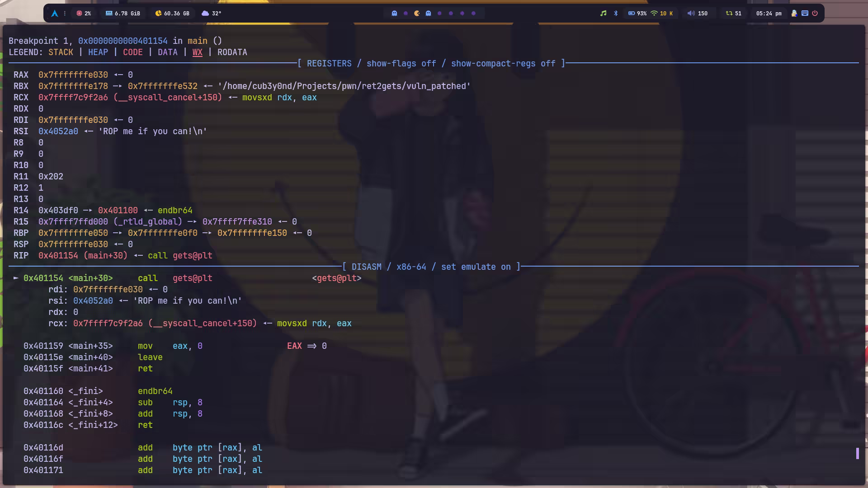Click the updates counter showing 51
Image resolution: width=868 pixels, height=488 pixels.
point(733,14)
